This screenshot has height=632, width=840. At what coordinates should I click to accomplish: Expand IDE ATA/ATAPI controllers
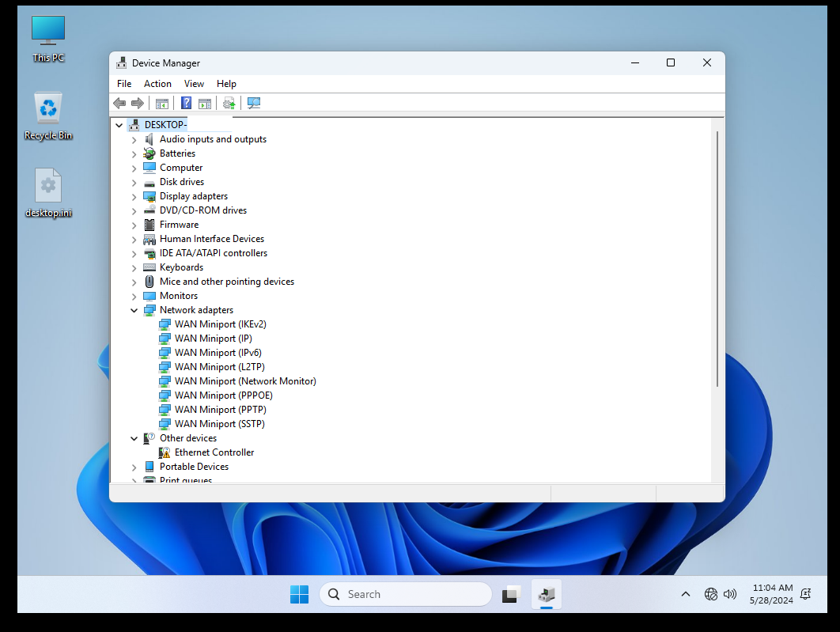coord(134,253)
